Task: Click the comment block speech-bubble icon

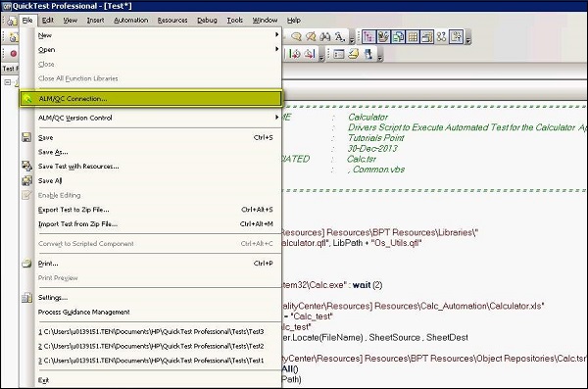Action: point(296,37)
